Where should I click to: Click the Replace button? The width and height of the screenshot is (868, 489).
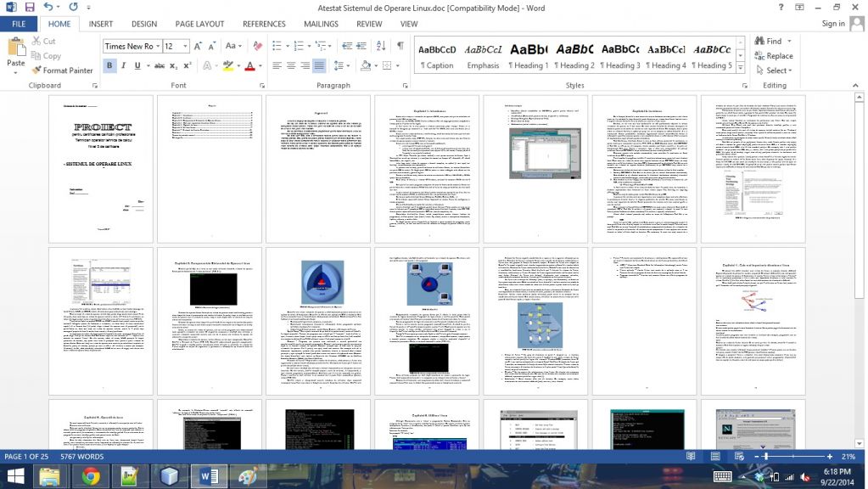(x=773, y=56)
